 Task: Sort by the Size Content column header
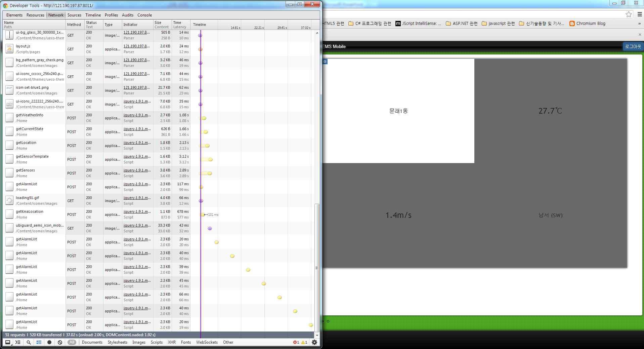(x=162, y=25)
